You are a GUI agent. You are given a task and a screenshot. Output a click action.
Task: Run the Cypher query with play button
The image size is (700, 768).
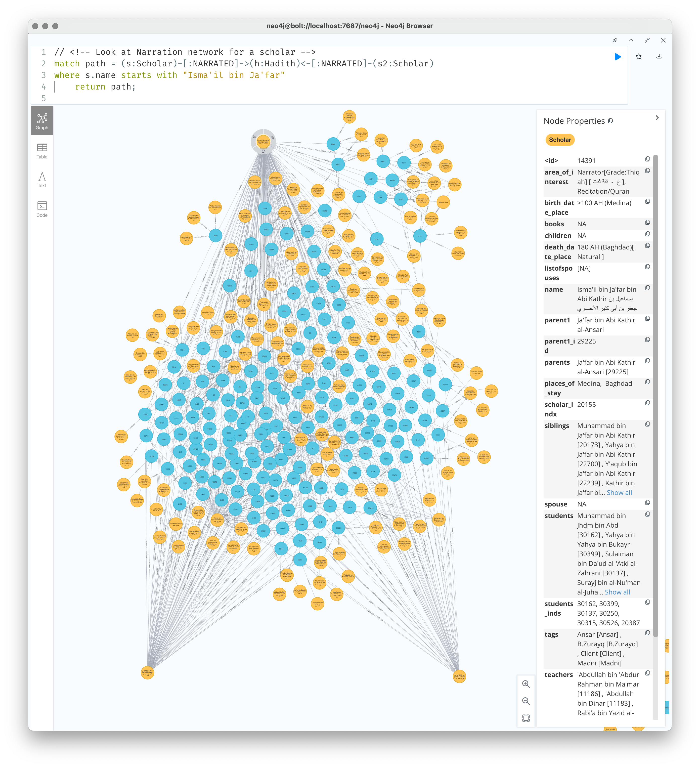coord(617,57)
